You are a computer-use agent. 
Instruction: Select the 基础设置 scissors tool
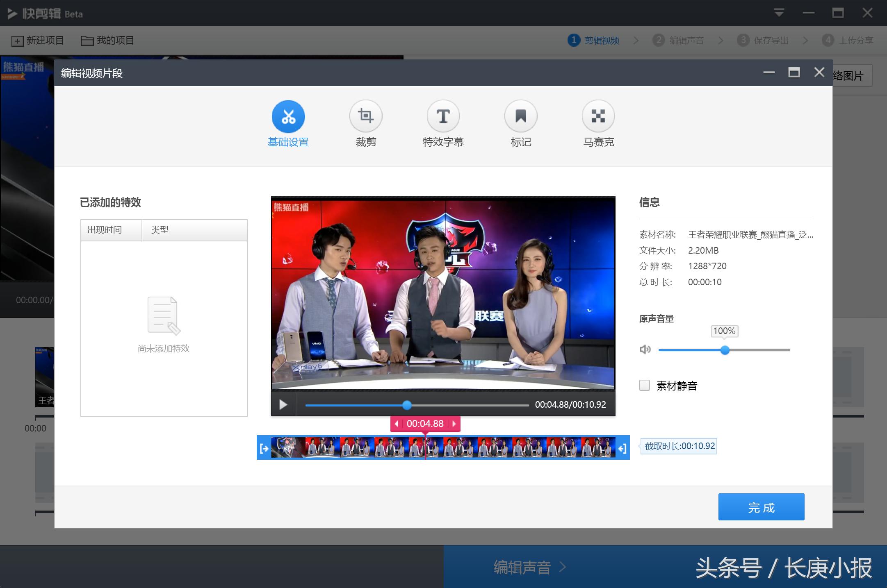click(288, 117)
